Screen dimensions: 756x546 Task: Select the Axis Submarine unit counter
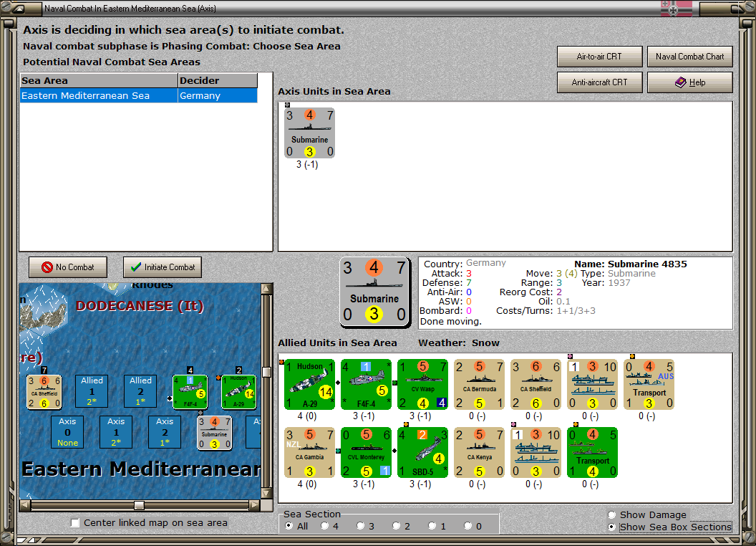(309, 133)
